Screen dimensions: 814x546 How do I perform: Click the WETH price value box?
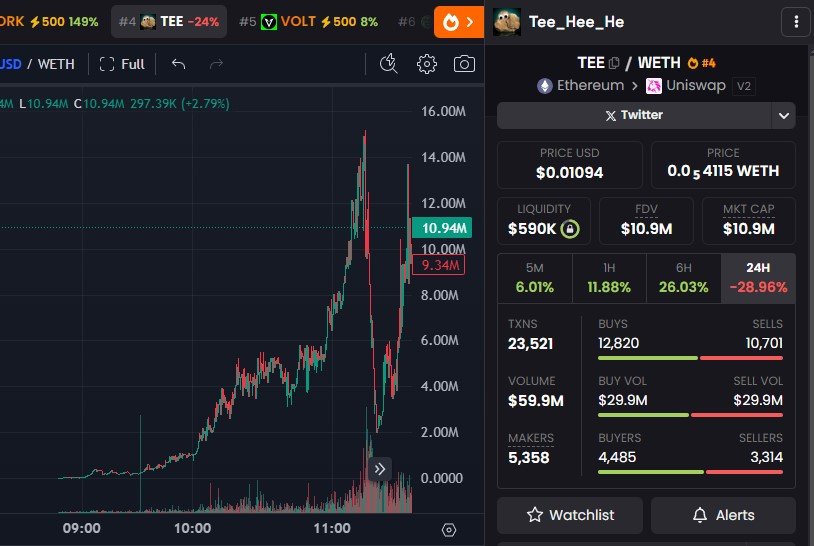point(723,165)
